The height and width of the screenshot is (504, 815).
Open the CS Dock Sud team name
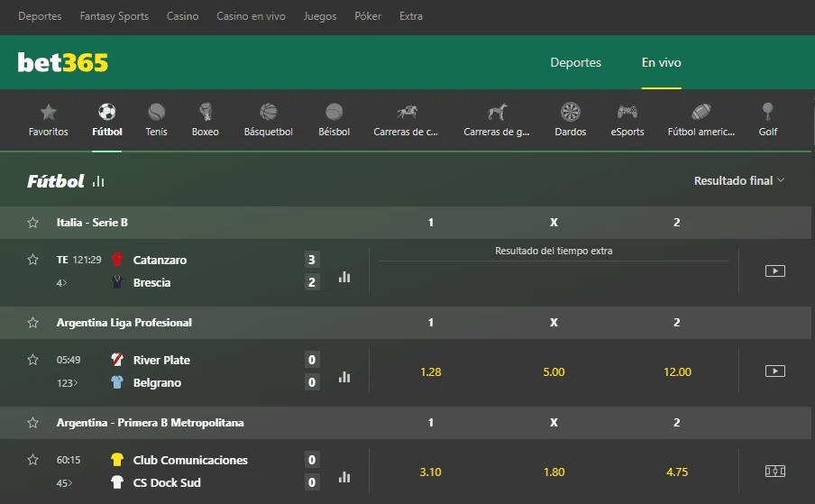167,482
